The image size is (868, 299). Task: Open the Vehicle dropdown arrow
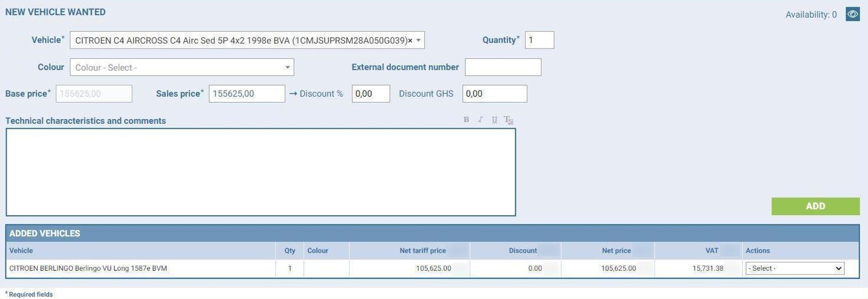[x=418, y=40]
